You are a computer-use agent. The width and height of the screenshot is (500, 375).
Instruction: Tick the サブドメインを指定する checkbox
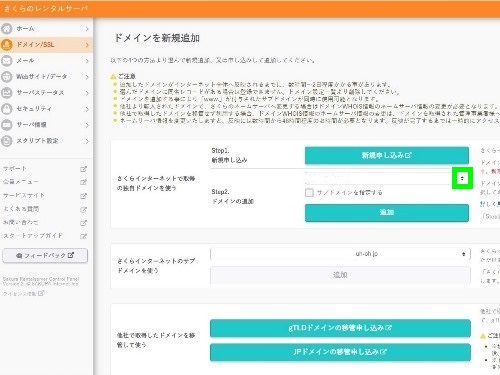coord(309,192)
